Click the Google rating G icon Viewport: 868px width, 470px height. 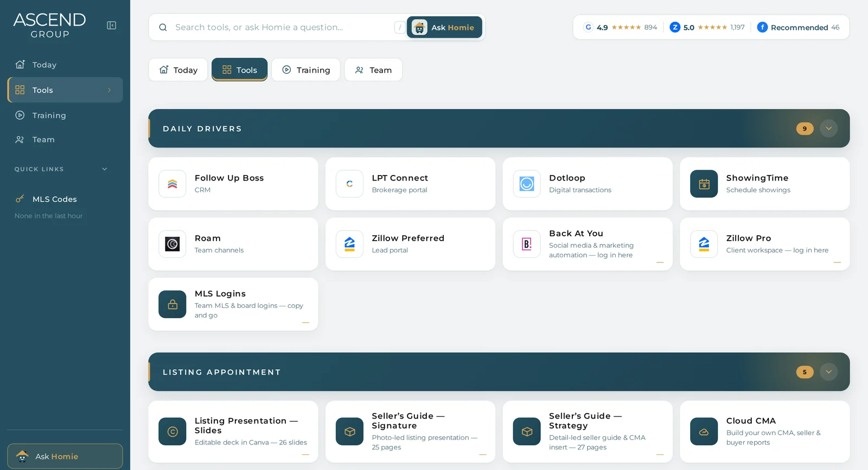pyautogui.click(x=588, y=27)
